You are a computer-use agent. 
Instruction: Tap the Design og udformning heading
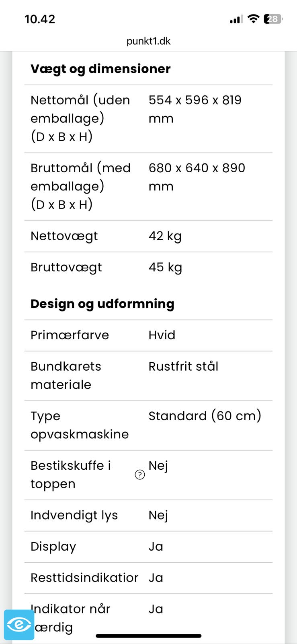tap(102, 304)
